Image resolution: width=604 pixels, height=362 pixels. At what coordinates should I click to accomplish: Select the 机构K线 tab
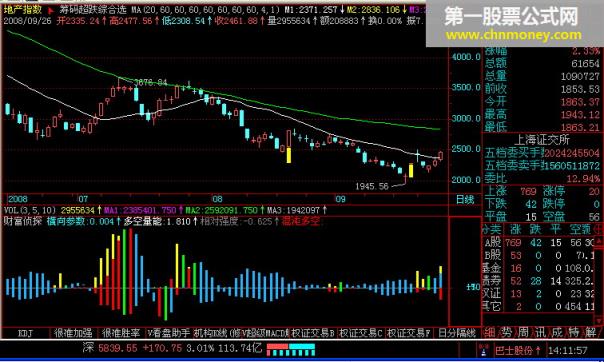(x=216, y=333)
